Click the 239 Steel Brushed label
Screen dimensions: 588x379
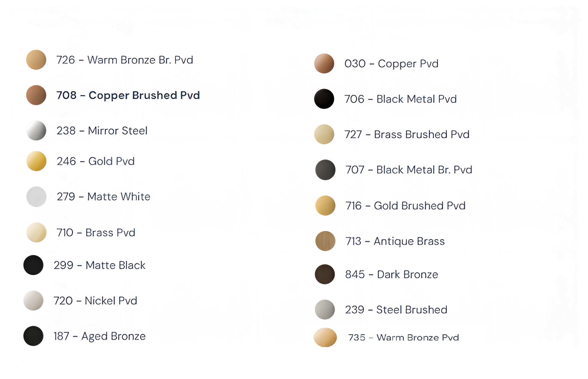click(x=396, y=310)
